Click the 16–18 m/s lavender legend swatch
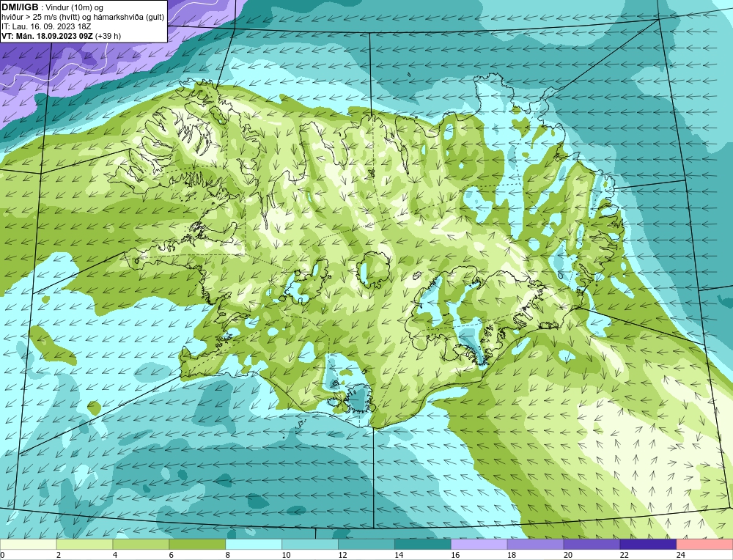Image resolution: width=733 pixels, height=560 pixels. (479, 545)
